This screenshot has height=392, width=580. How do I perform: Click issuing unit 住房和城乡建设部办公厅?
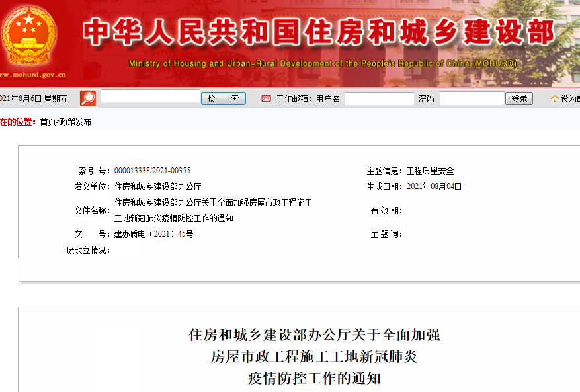click(x=157, y=187)
